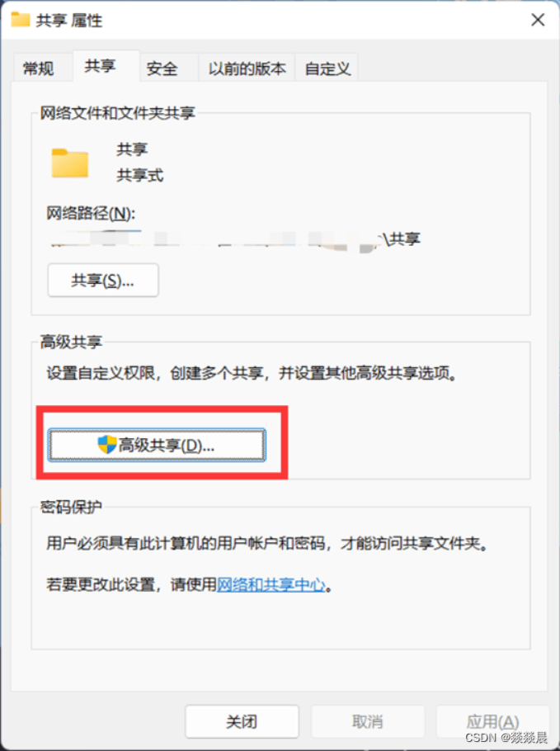Image resolution: width=560 pixels, height=751 pixels.
Task: Follow the 网络和共享中心 link
Action: [271, 585]
